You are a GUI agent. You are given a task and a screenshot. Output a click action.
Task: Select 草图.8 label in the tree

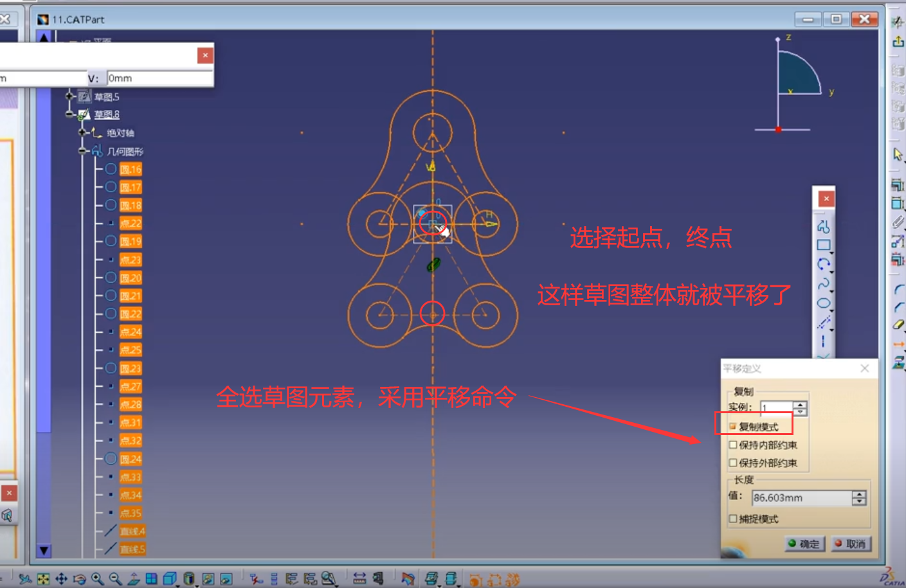coord(107,114)
